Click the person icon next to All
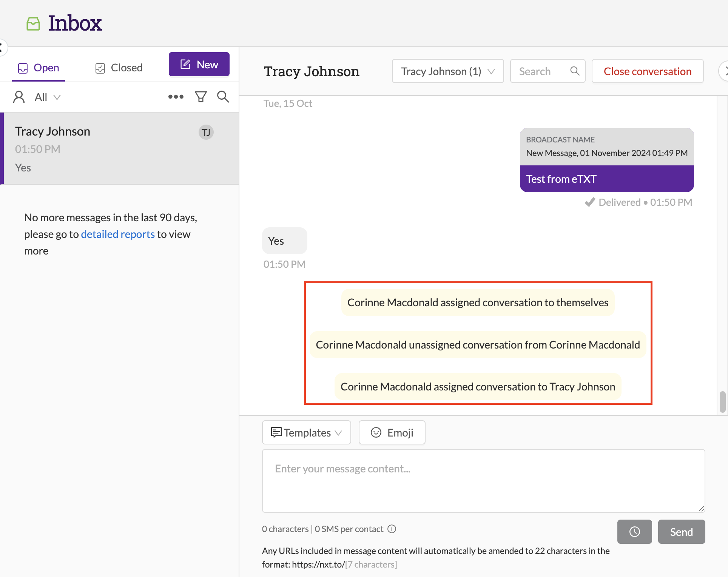This screenshot has height=577, width=728. pos(19,97)
